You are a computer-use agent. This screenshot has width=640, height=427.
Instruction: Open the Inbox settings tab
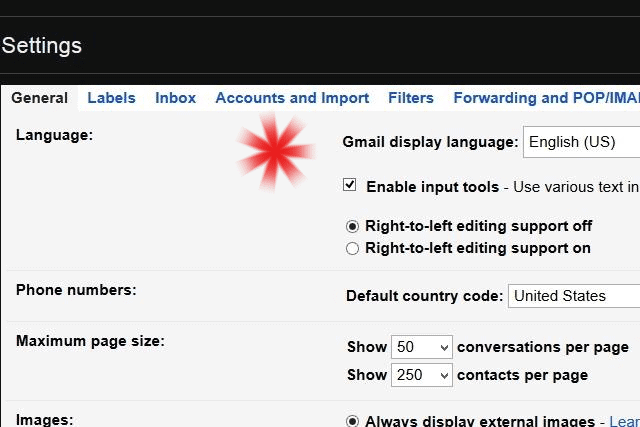[x=175, y=98]
